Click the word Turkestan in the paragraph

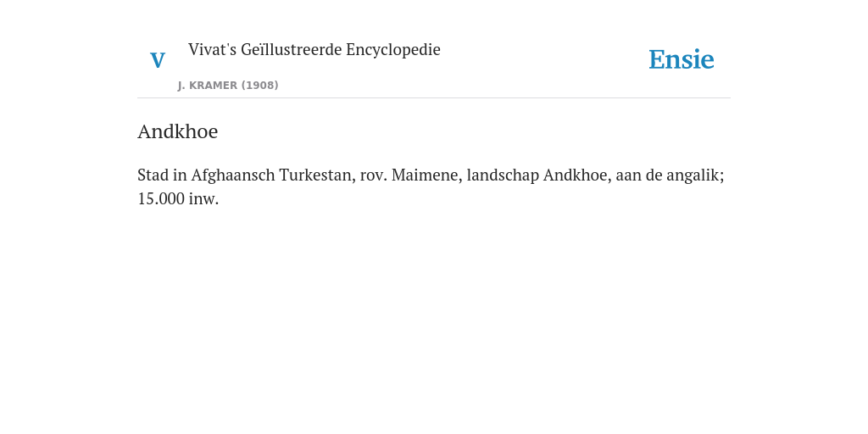coord(316,175)
